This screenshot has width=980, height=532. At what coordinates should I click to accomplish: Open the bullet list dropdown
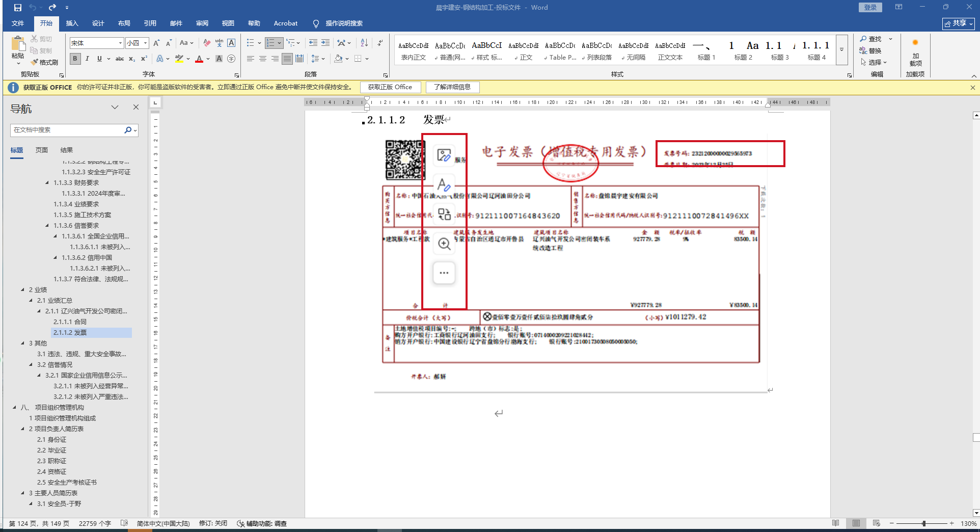click(x=259, y=43)
